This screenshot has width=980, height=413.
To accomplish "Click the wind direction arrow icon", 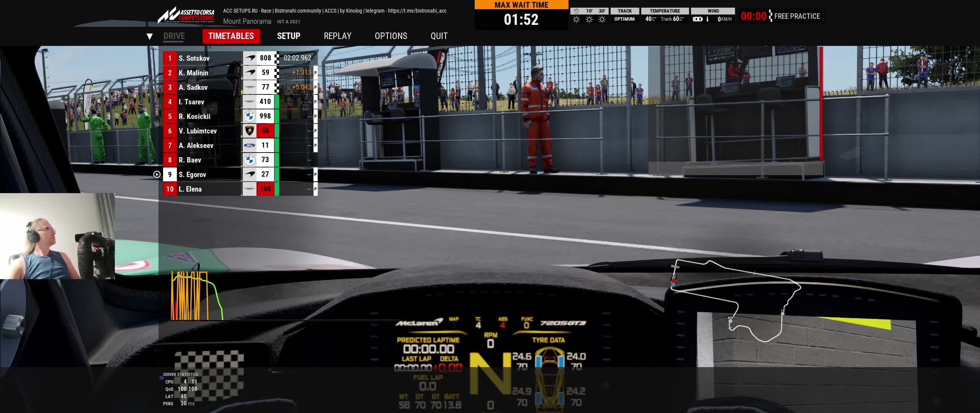I will tap(707, 19).
